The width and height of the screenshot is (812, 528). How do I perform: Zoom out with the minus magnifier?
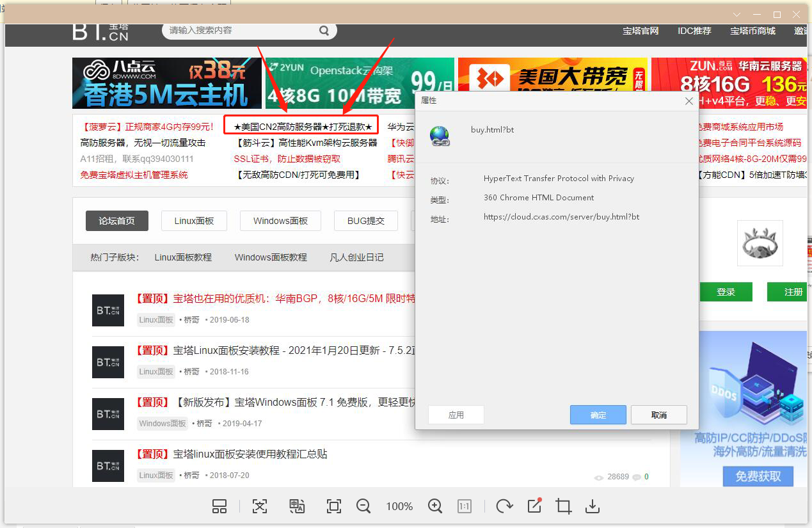pyautogui.click(x=363, y=506)
